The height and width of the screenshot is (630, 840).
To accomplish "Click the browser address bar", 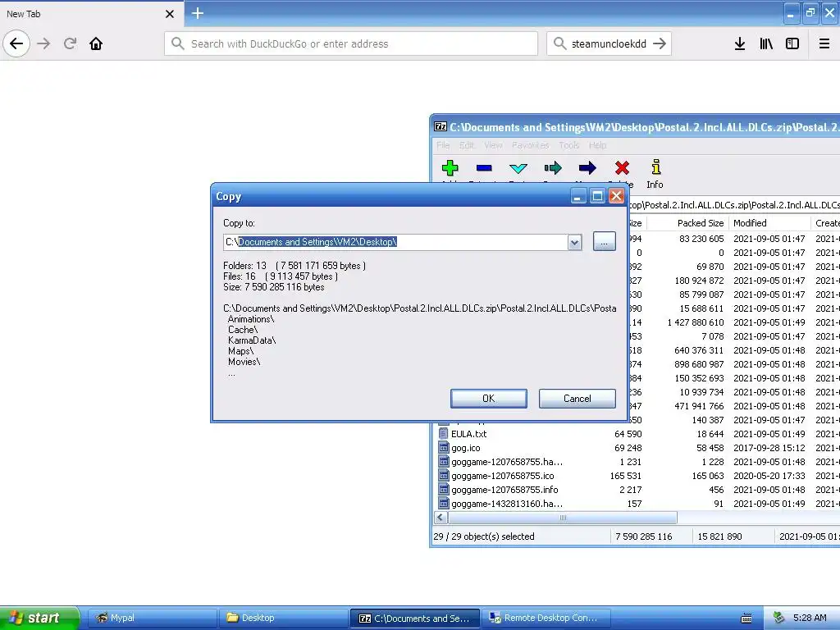I will [x=351, y=43].
